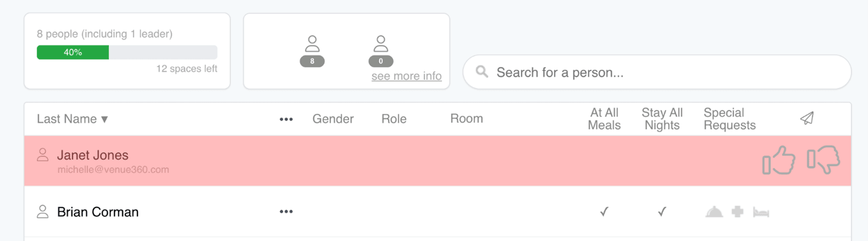Click Brian Corman's bed icon
Viewport: 868px width, 241px height.
pos(761,212)
